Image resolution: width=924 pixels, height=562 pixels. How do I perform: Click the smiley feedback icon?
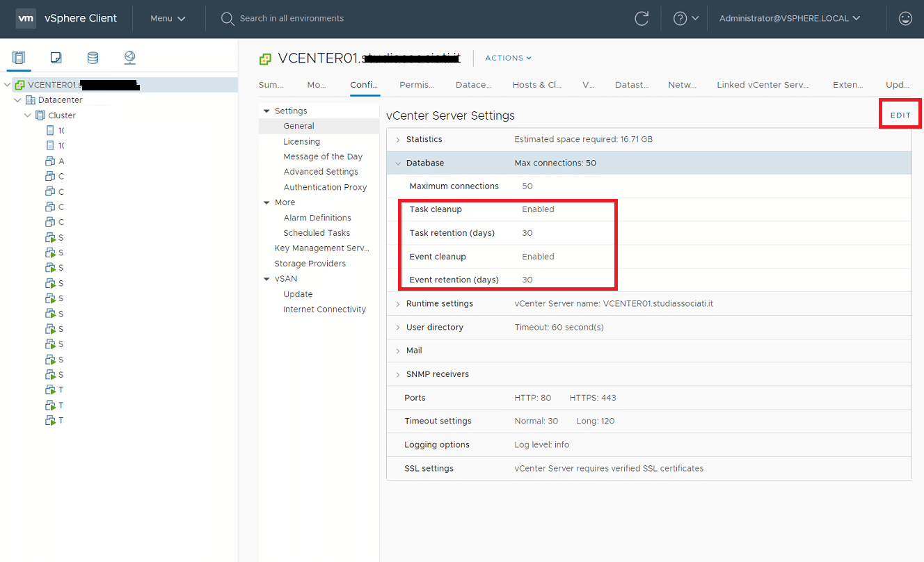coord(905,19)
